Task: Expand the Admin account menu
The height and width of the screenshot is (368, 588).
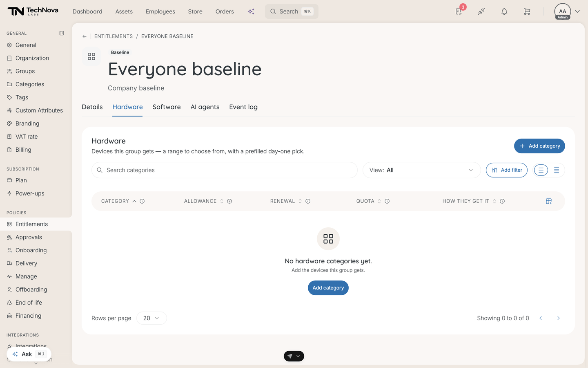Action: (577, 11)
